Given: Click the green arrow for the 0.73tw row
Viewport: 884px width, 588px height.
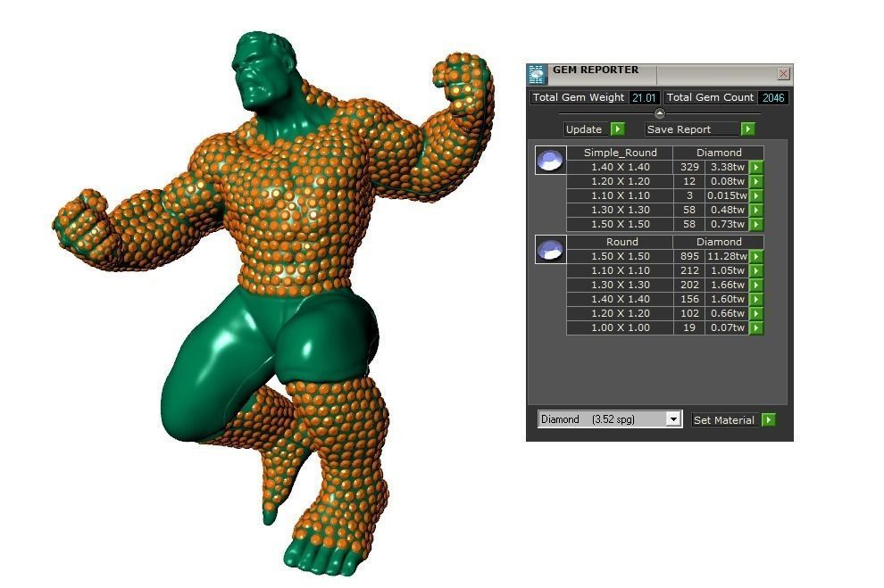Looking at the screenshot, I should click(x=756, y=224).
